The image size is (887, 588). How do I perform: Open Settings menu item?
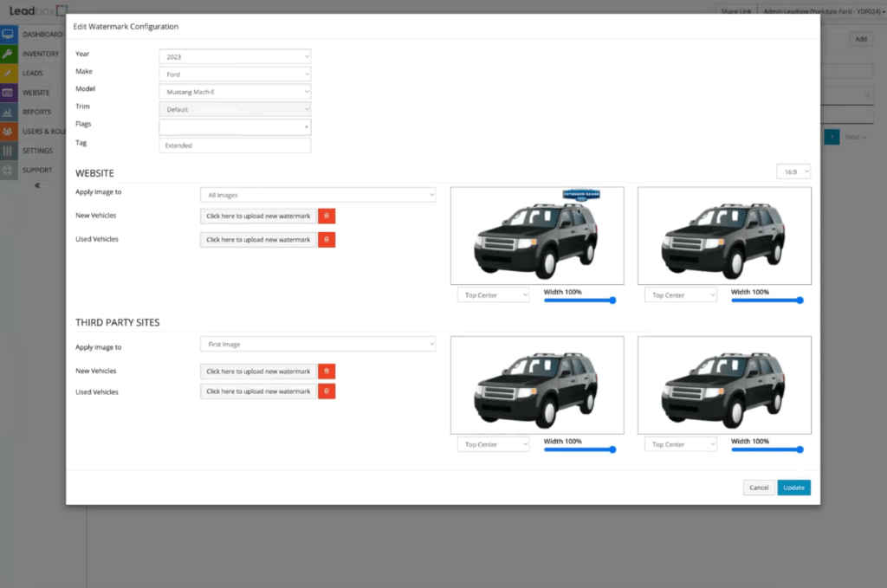tap(37, 151)
